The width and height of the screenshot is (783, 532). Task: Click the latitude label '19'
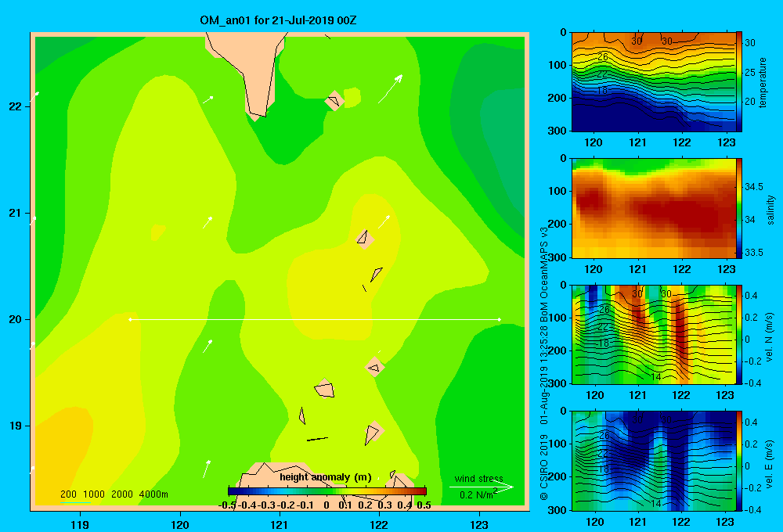pyautogui.click(x=16, y=426)
